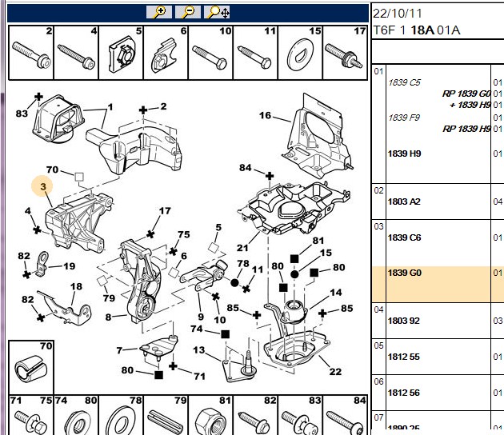Click callout number 14 in the diagram
The height and width of the screenshot is (435, 504).
point(335,293)
